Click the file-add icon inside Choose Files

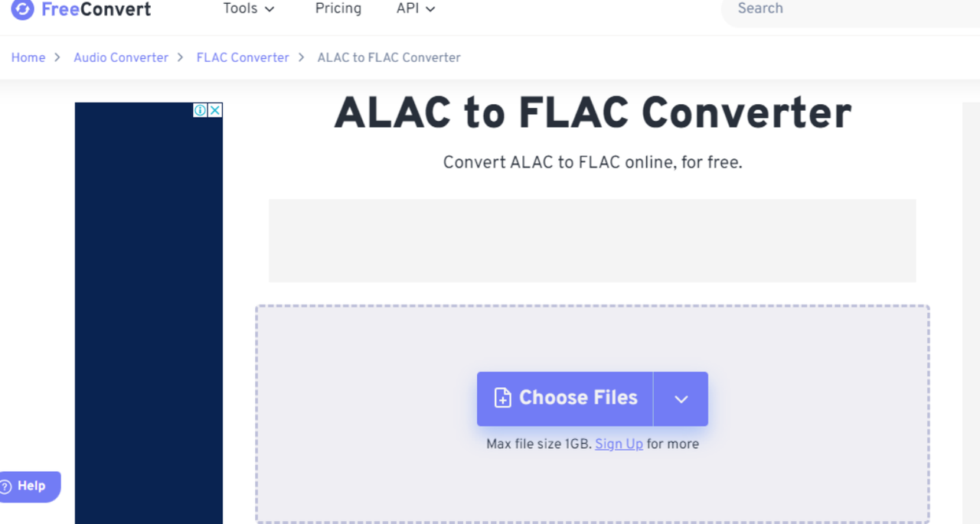coord(502,398)
